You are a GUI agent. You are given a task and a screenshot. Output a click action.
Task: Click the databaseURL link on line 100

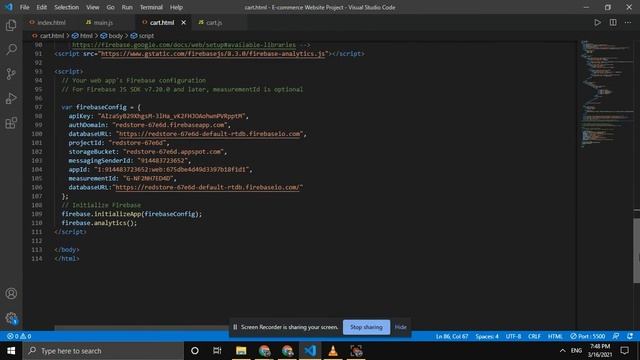click(x=209, y=134)
